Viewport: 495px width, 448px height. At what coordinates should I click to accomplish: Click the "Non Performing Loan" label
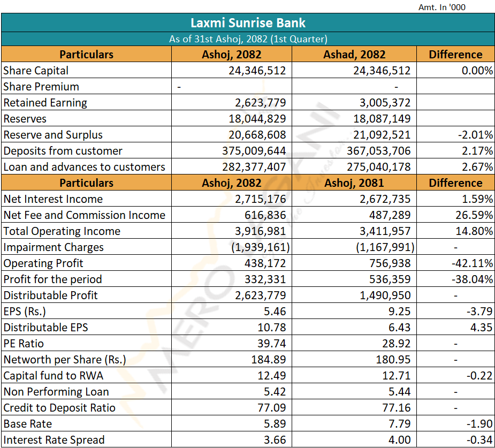pyautogui.click(x=56, y=392)
